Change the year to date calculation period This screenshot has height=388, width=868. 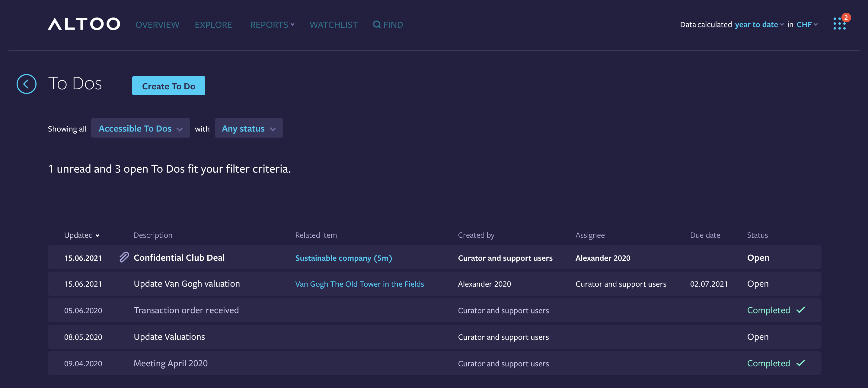pos(758,24)
